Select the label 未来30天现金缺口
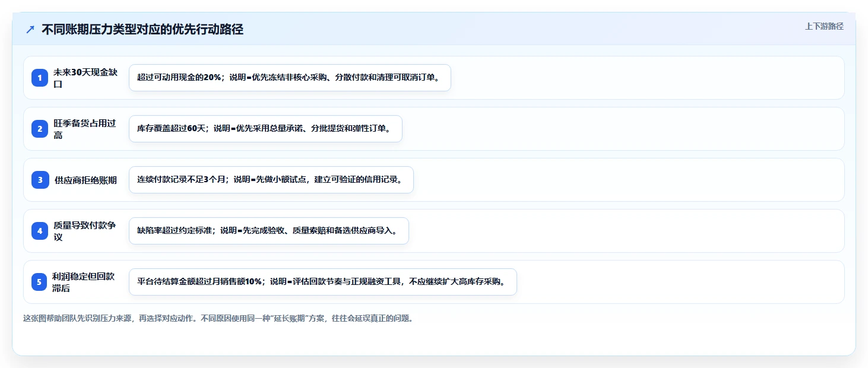The height and width of the screenshot is (368, 868). tap(85, 78)
